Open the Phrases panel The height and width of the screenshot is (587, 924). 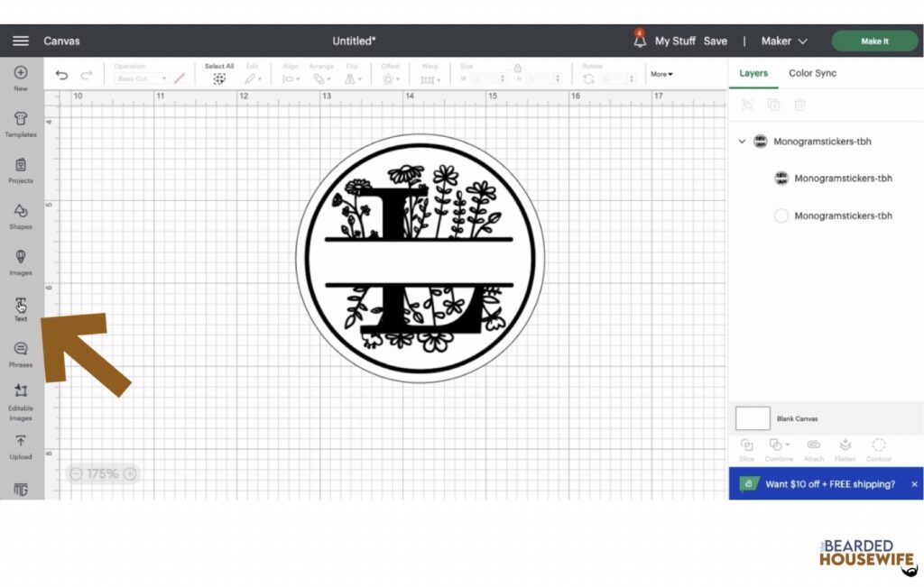click(21, 351)
